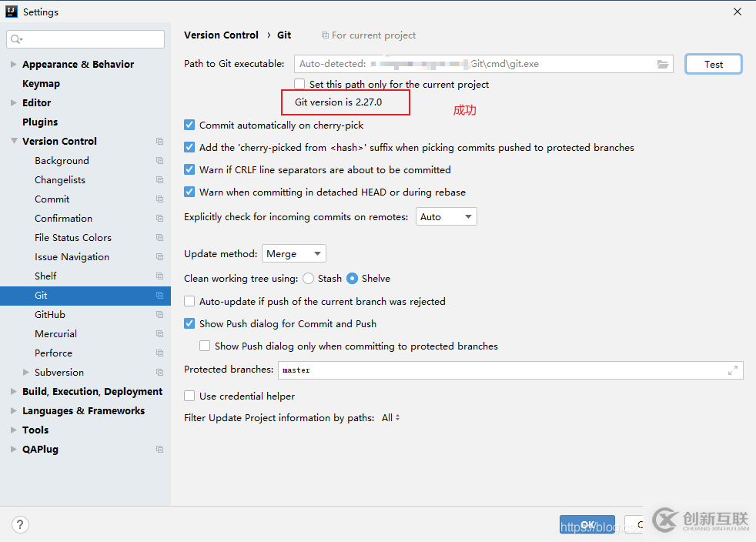Select Changelists in the sidebar
Screen dimensions: 756x542
[62, 179]
